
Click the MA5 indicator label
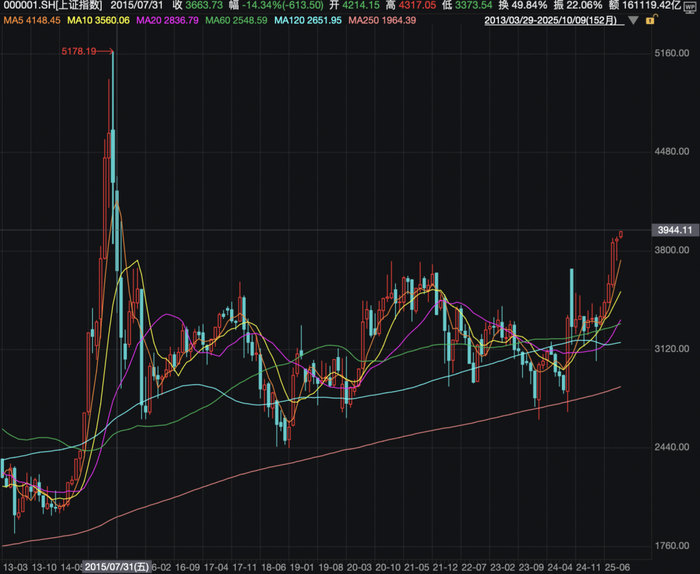pos(32,21)
